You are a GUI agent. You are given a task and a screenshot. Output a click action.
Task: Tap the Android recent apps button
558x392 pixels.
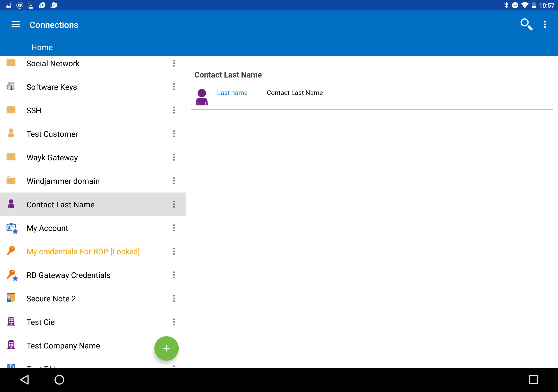point(533,380)
